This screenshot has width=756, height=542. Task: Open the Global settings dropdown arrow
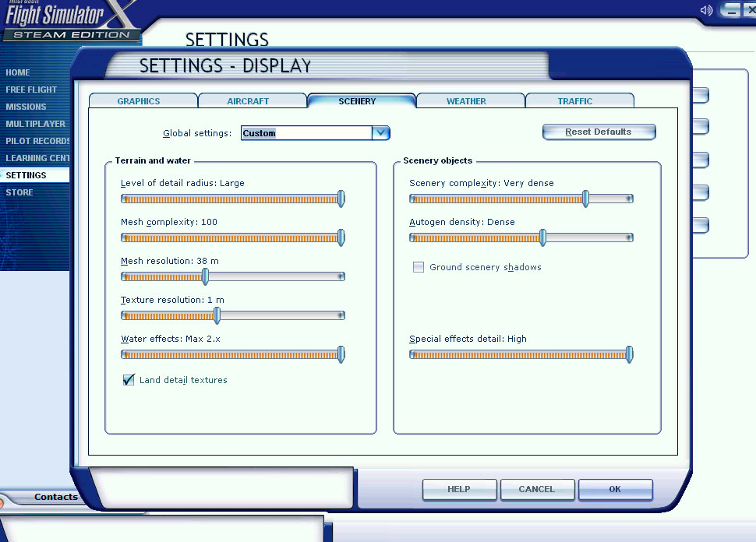(380, 133)
